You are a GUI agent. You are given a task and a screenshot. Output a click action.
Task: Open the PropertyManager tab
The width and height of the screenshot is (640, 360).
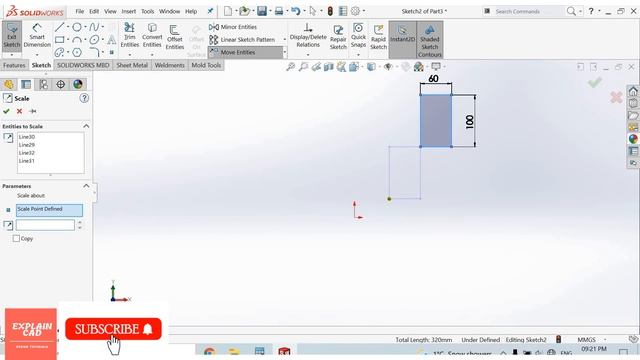tap(26, 84)
